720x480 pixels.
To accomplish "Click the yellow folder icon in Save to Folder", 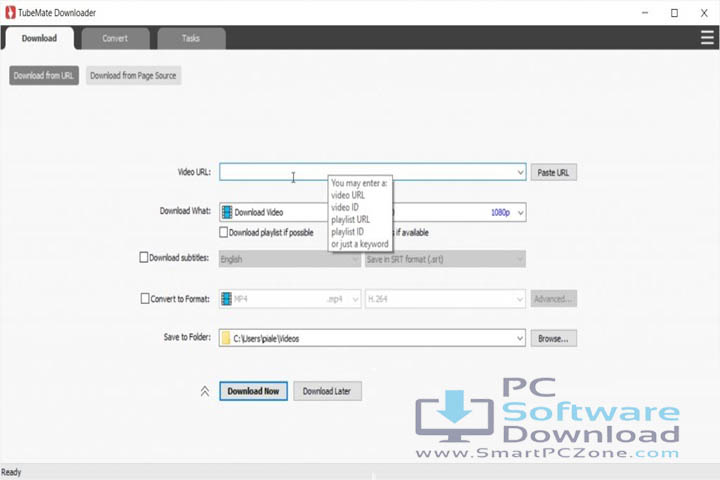I will coord(225,338).
